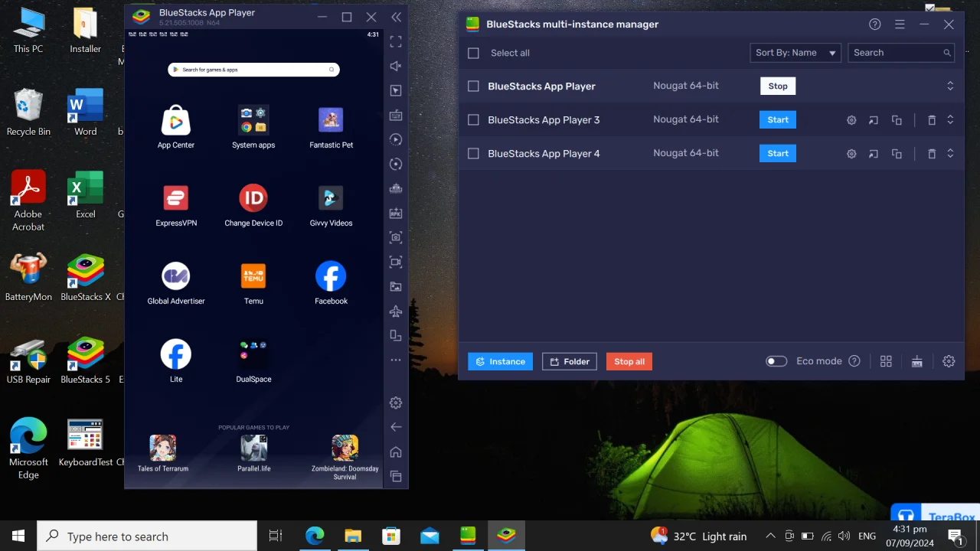Expand reorder arrows for BlueStacks App Player

click(950, 86)
